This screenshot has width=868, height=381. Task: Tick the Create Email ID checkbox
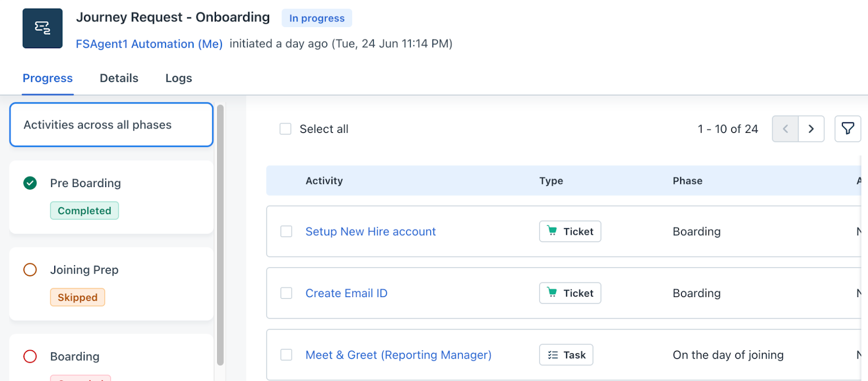click(286, 293)
